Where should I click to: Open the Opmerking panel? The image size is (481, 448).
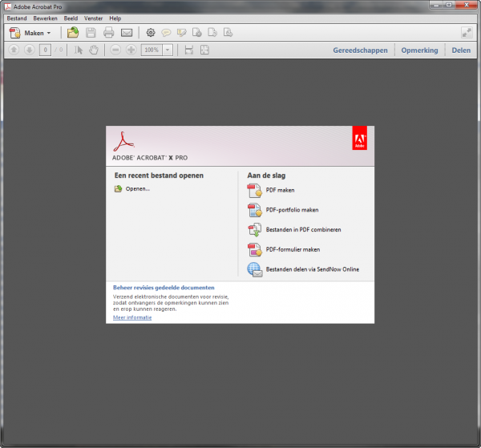[419, 50]
